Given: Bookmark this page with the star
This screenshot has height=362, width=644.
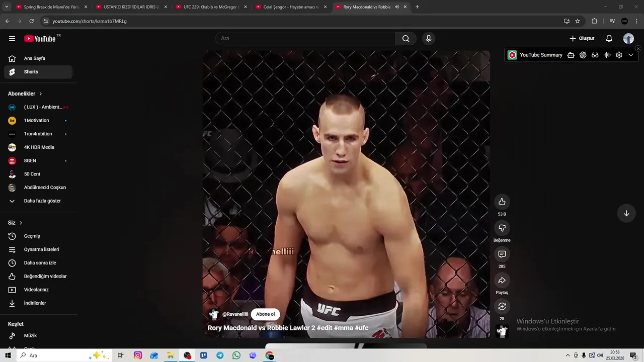Looking at the screenshot, I should [x=578, y=21].
